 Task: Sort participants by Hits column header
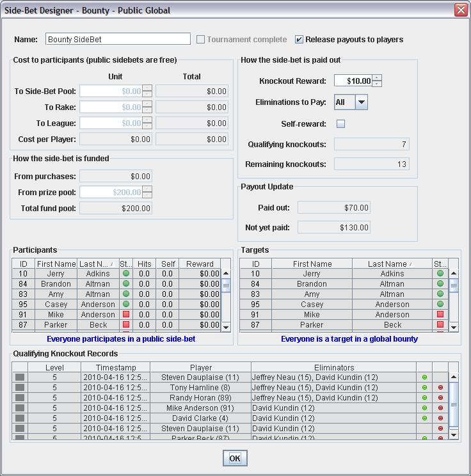pyautogui.click(x=144, y=264)
